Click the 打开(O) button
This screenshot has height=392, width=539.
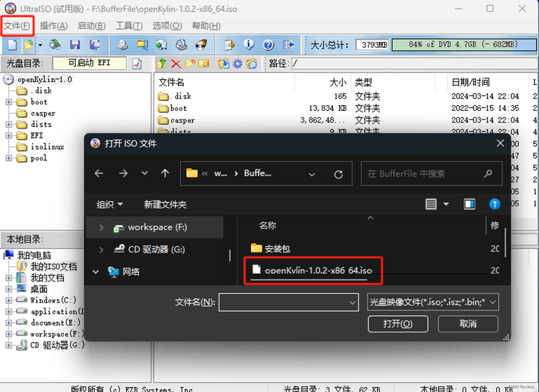tap(398, 324)
